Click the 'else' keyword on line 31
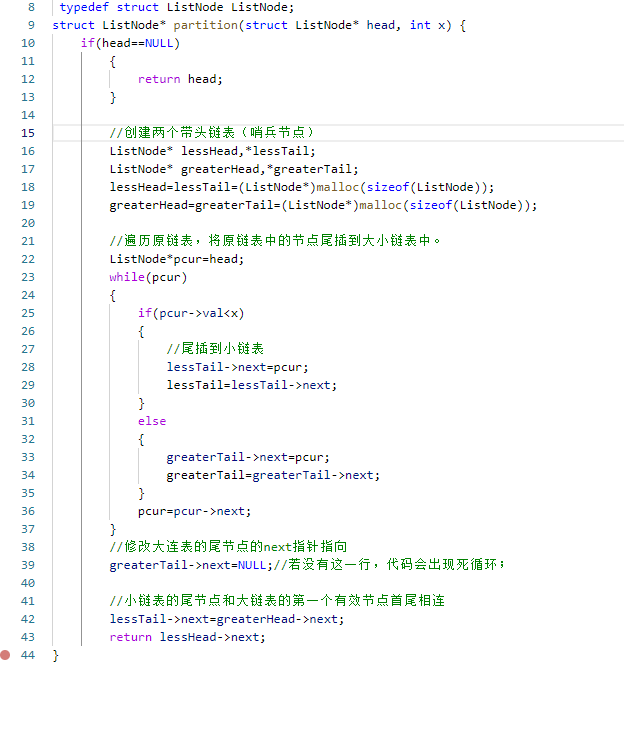Viewport: 624px width, 752px height. [152, 421]
